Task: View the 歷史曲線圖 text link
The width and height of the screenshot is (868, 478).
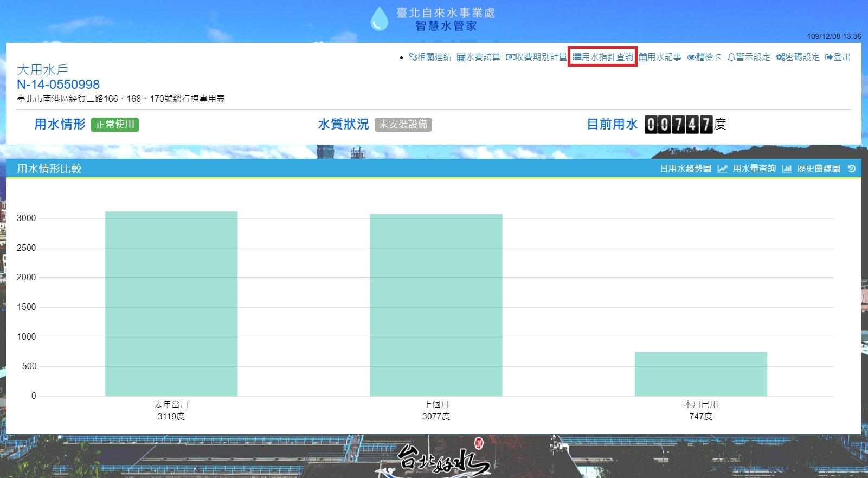Action: (818, 169)
